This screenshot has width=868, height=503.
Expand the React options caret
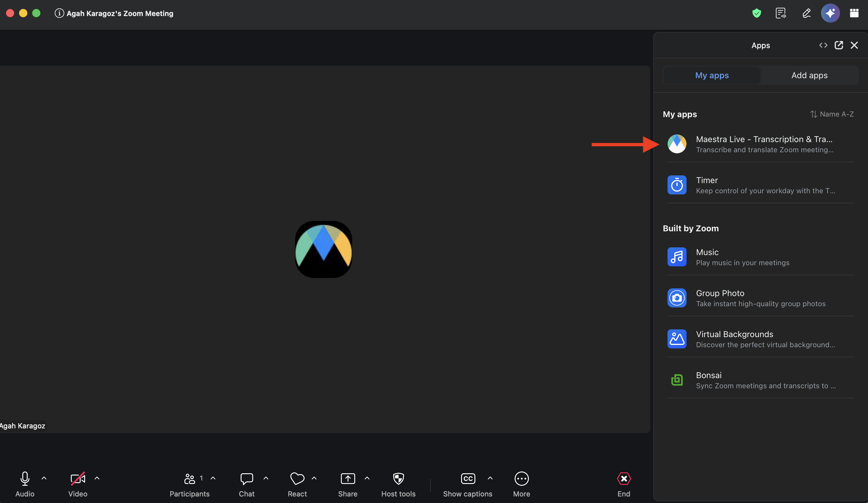coord(314,478)
